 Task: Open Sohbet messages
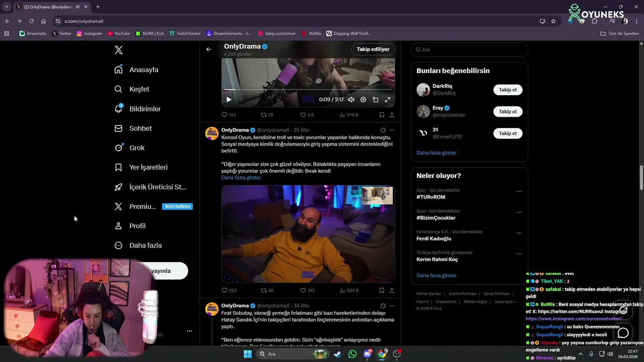[x=133, y=128]
